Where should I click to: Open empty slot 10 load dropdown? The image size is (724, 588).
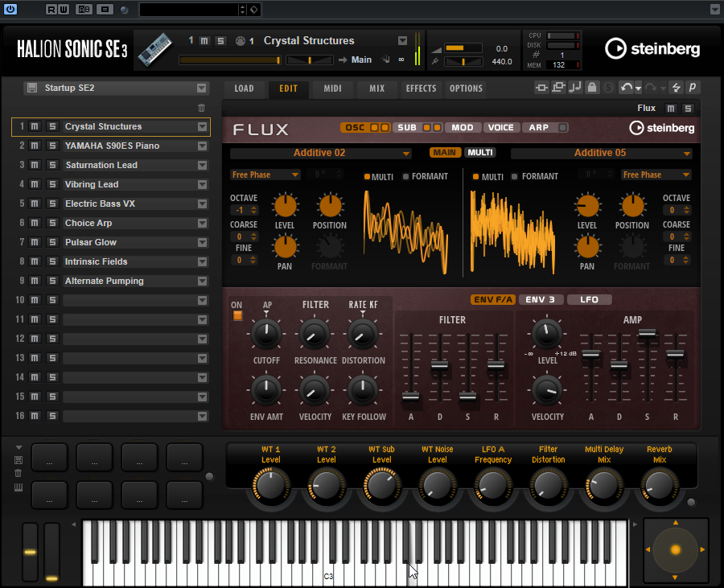point(202,301)
